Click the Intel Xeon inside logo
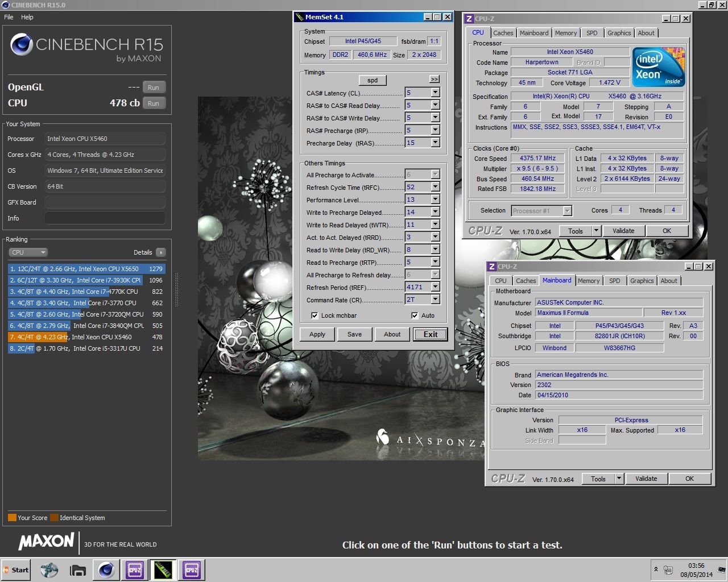This screenshot has height=582, width=728. click(659, 67)
